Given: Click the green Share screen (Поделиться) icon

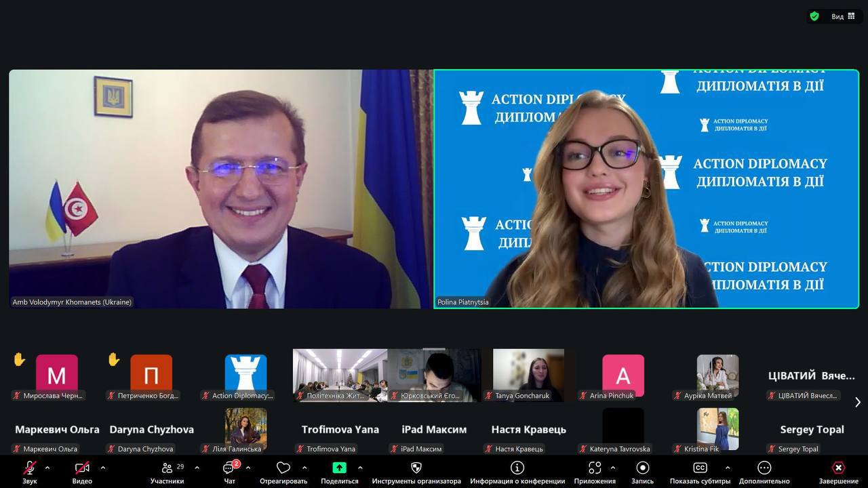Looking at the screenshot, I should tap(339, 468).
